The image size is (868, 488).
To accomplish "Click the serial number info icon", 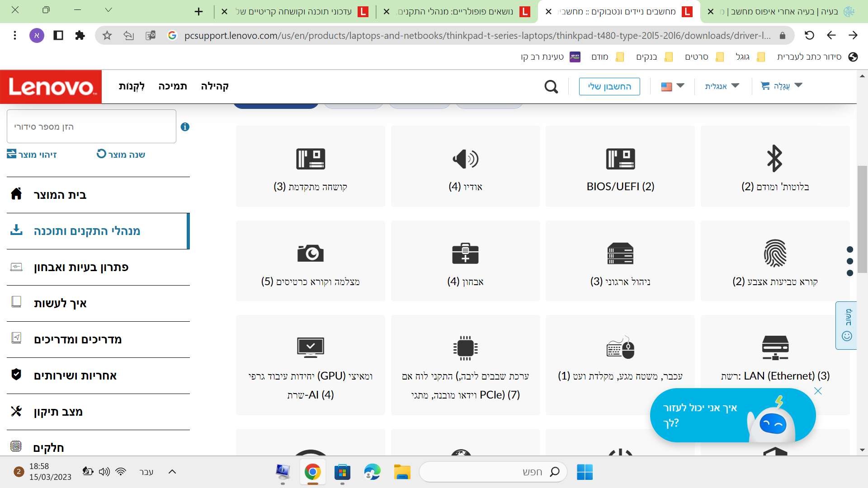I will pyautogui.click(x=185, y=127).
